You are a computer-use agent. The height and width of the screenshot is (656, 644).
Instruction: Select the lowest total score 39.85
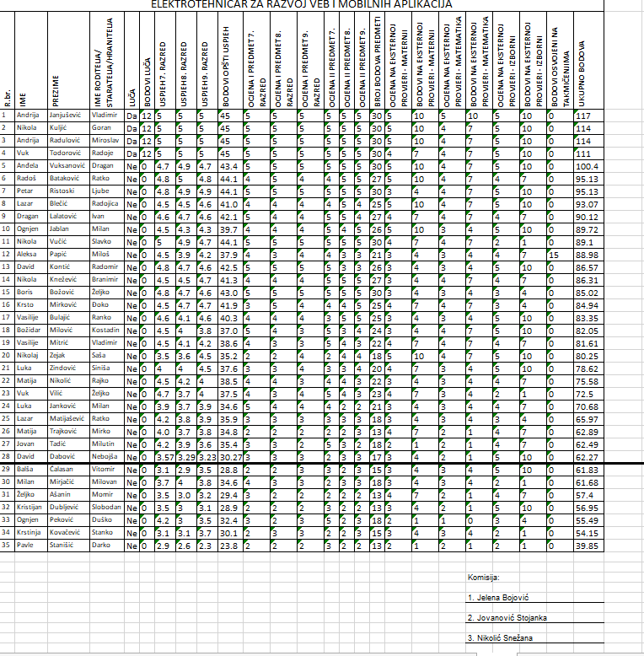point(586,546)
